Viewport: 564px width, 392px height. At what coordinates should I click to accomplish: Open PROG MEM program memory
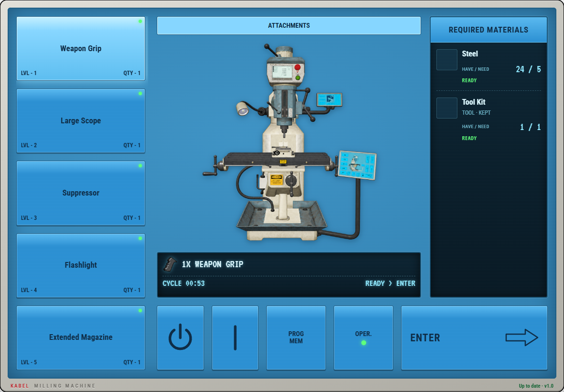(296, 338)
